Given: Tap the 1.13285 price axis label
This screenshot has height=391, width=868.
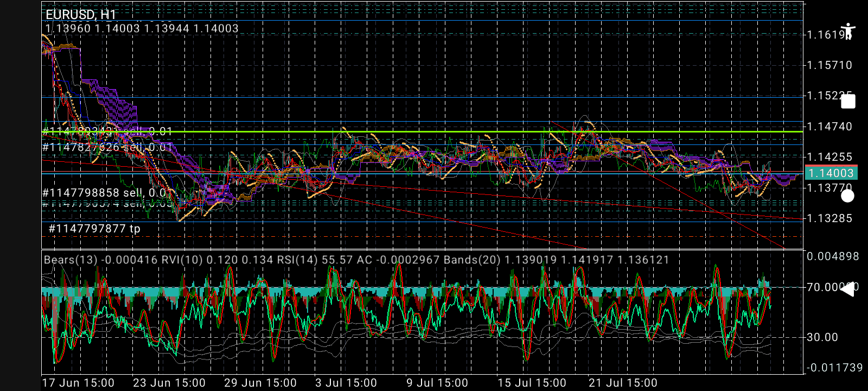Looking at the screenshot, I should coord(829,218).
